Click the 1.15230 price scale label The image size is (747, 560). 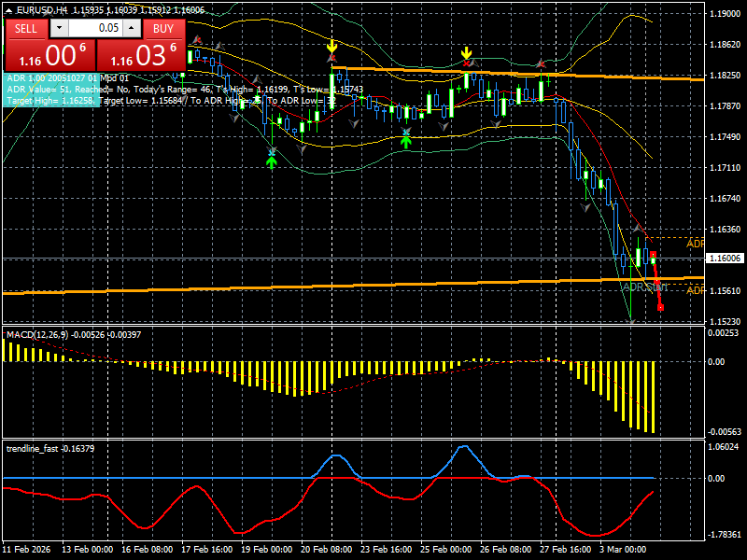(x=726, y=322)
